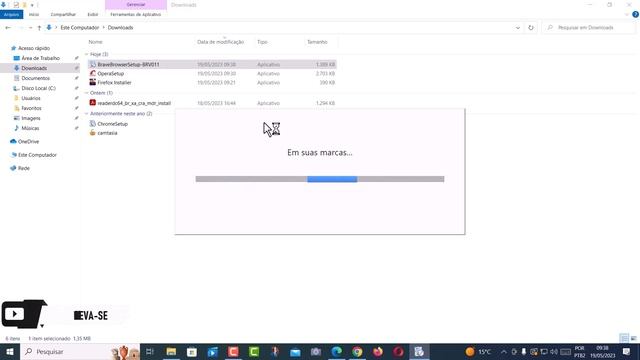This screenshot has width=640, height=360.
Task: Open the Compartilhar ribbon tab
Action: click(63, 14)
